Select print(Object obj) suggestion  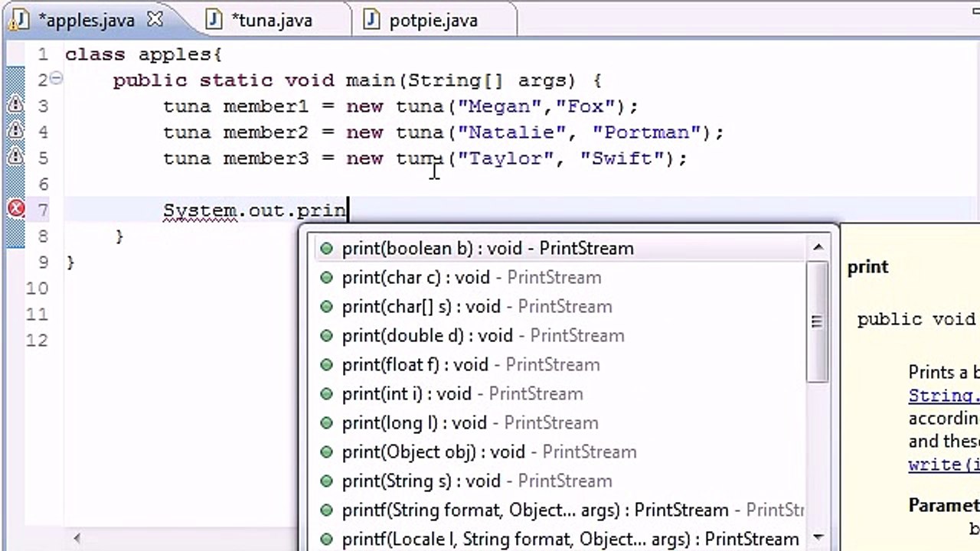click(x=559, y=452)
